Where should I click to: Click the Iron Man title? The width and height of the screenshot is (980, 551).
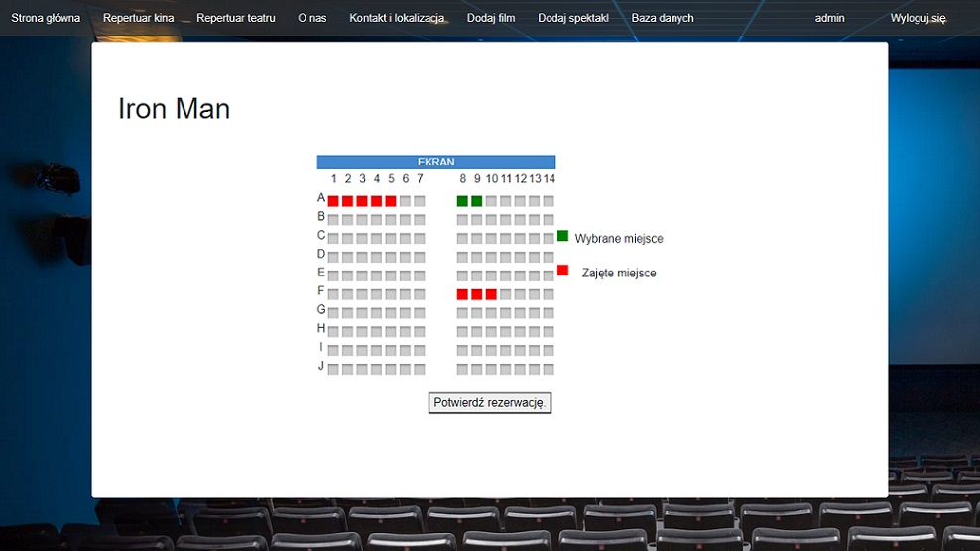[174, 109]
